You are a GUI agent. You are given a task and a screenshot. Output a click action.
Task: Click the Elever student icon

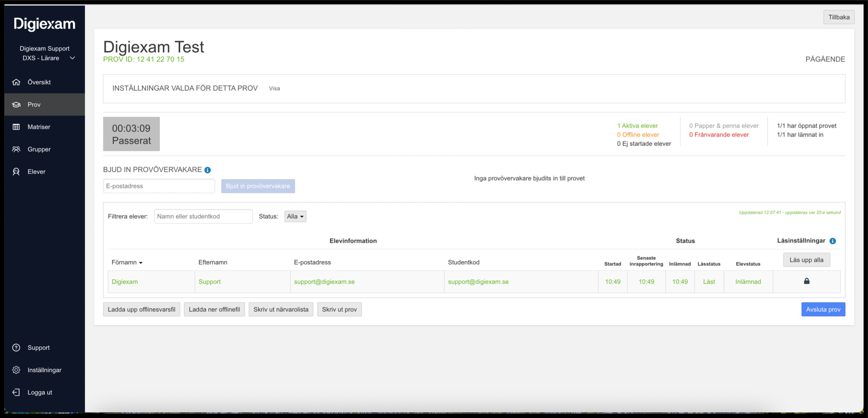pyautogui.click(x=16, y=172)
